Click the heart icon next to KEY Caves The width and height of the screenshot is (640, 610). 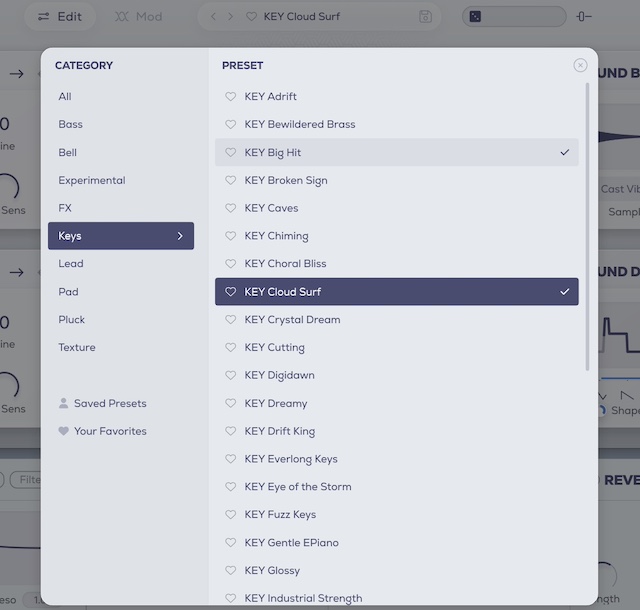point(230,208)
